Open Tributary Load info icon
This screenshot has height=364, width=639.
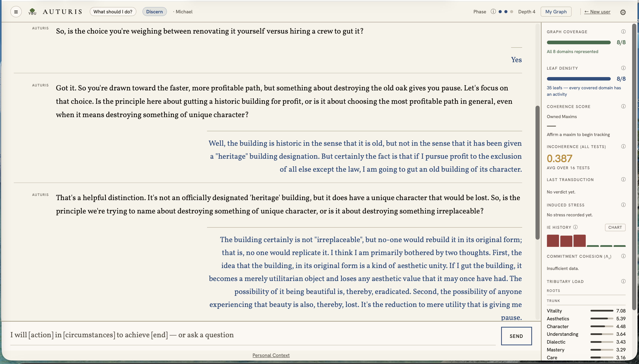[623, 281]
